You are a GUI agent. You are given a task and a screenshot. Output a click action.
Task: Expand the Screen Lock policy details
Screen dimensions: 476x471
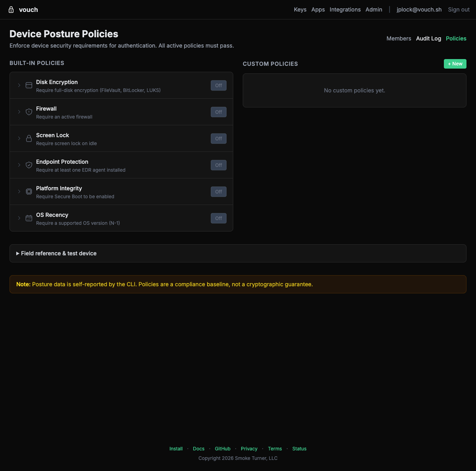pos(19,138)
